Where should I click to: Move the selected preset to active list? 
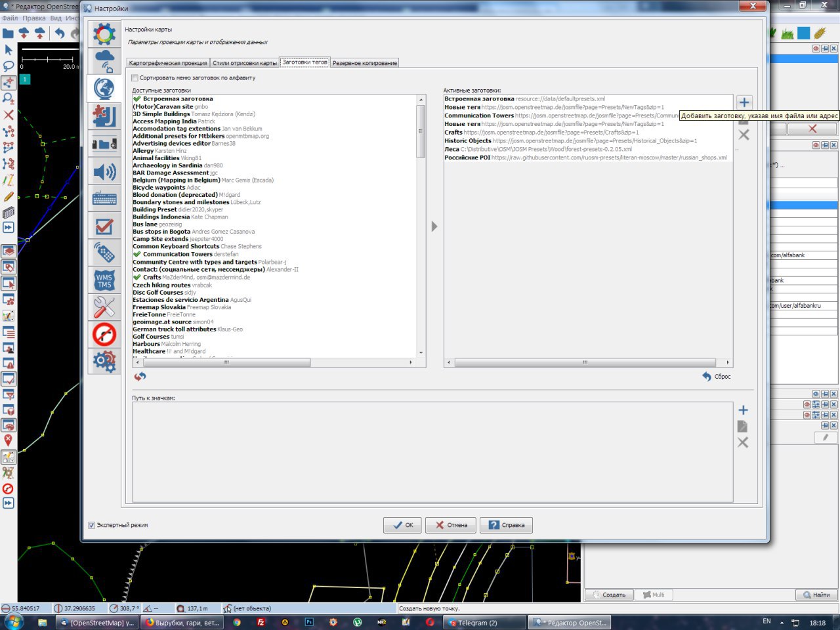(x=434, y=226)
